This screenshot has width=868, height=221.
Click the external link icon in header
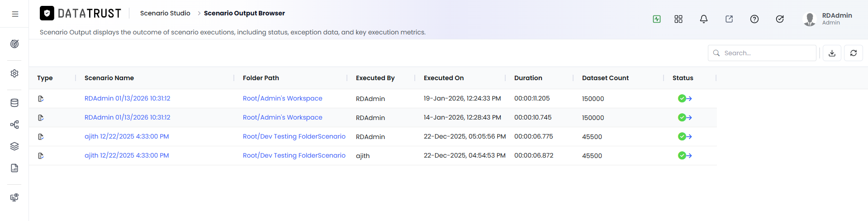point(729,19)
